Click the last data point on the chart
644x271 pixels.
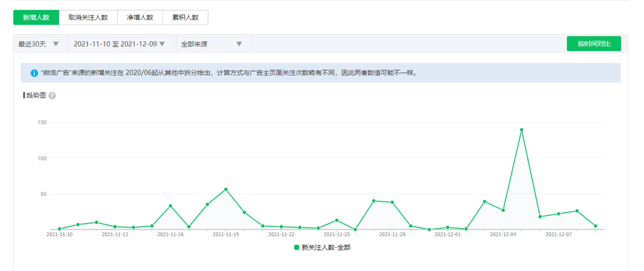click(595, 226)
